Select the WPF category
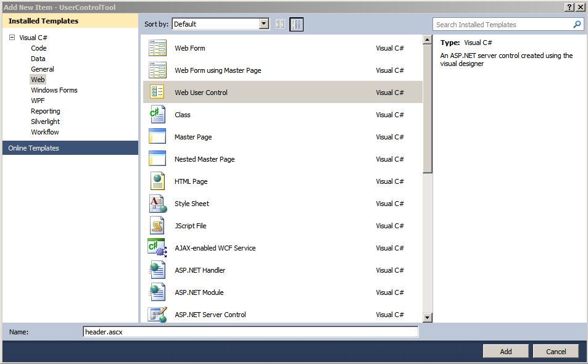The height and width of the screenshot is (364, 588). point(38,101)
